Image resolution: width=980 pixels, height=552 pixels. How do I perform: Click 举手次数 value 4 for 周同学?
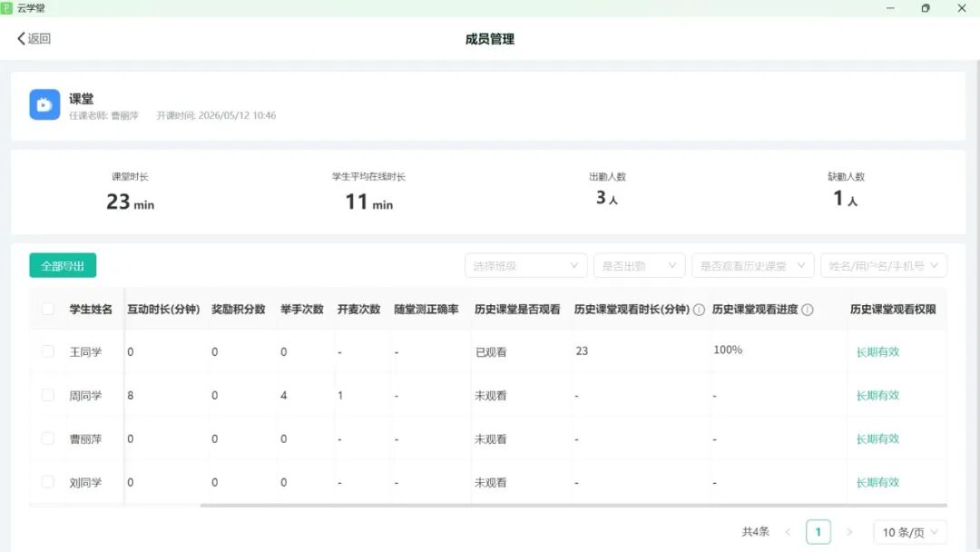tap(284, 395)
